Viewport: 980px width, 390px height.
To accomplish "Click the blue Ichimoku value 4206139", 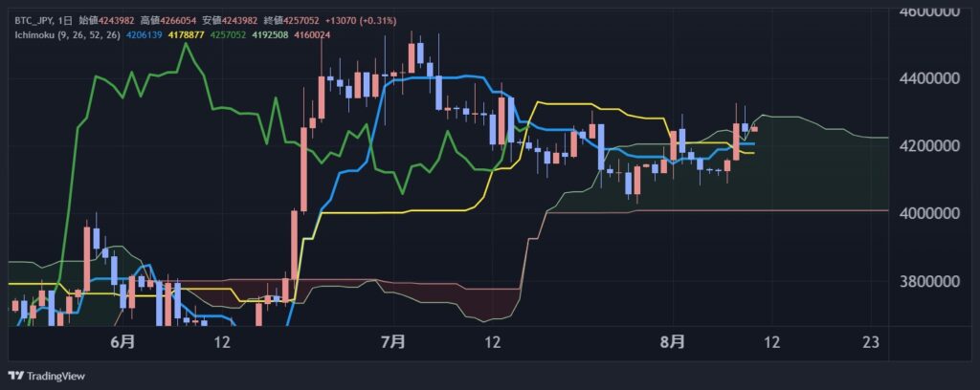I will coord(146,35).
